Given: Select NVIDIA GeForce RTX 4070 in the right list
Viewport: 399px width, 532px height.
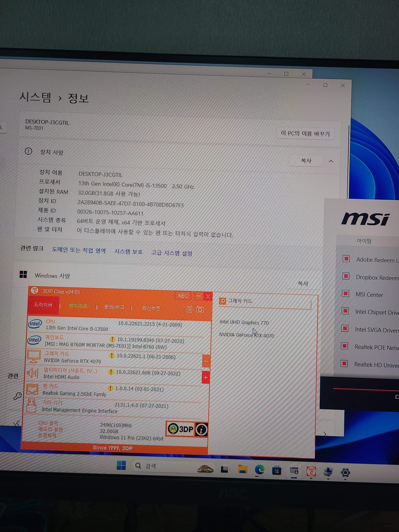Looking at the screenshot, I should tap(246, 335).
